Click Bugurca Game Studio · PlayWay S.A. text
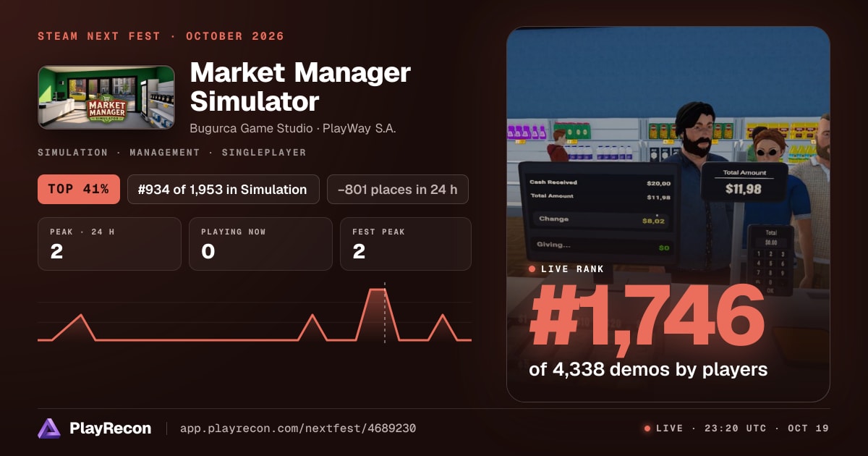This screenshot has height=456, width=868. (293, 128)
